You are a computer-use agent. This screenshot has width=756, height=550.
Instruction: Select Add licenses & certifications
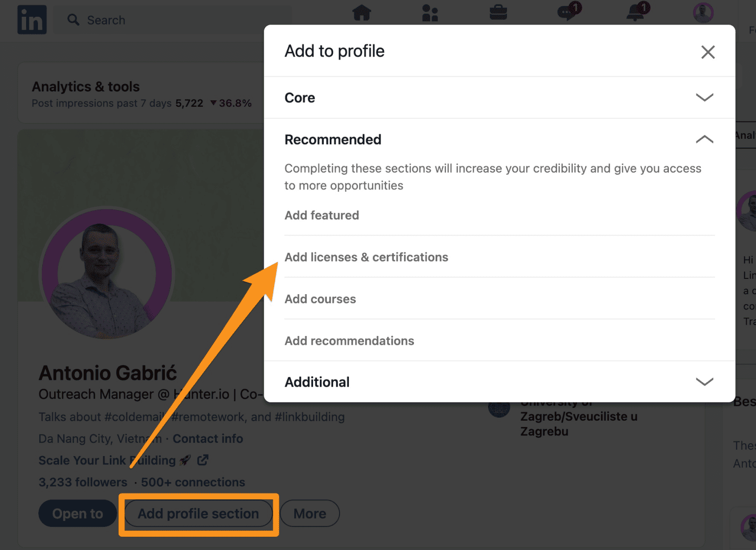(366, 257)
